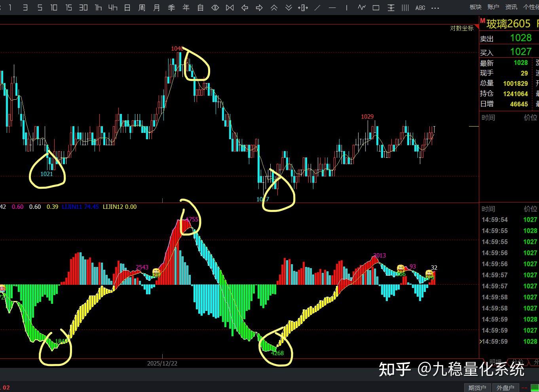Switch to the 日 daily period
The width and height of the screenshot is (539, 392).
coord(127,8)
